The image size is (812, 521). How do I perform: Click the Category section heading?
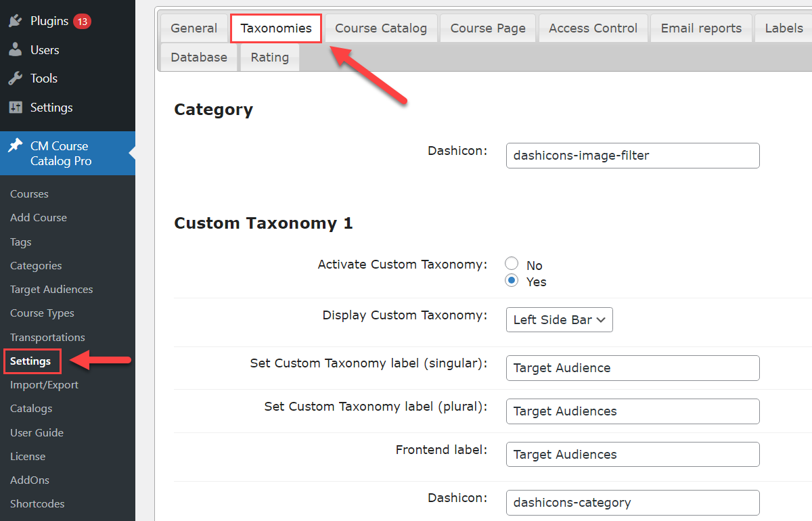pos(214,110)
